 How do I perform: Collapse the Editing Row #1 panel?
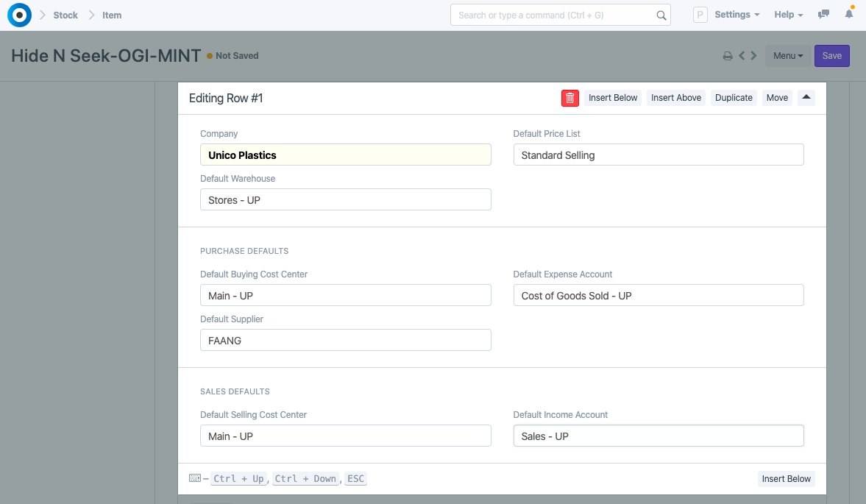coord(806,97)
